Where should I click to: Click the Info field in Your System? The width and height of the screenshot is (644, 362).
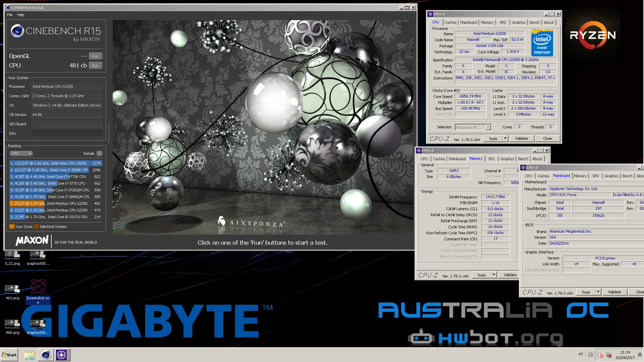pos(67,133)
